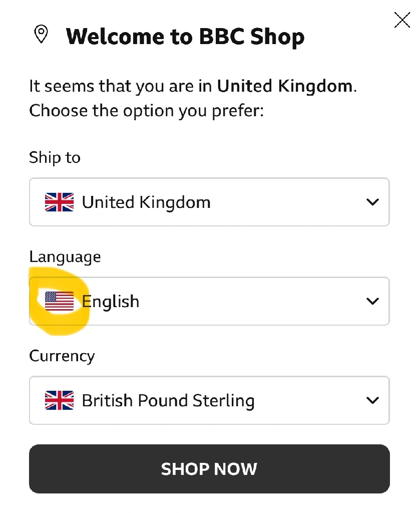Click the Currency field label
Screen dimensions: 420x513
point(62,356)
